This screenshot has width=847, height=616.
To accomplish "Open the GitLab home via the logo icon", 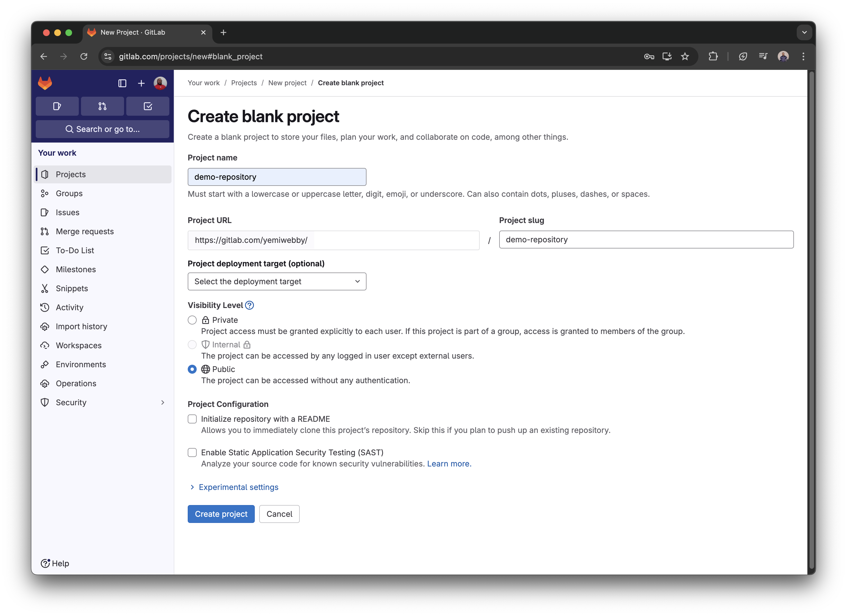I will 45,83.
